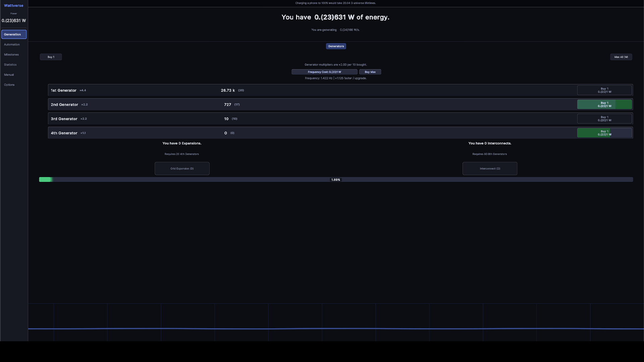This screenshot has height=362, width=644.
Task: Click the 1.89% progress bar
Action: click(336, 180)
